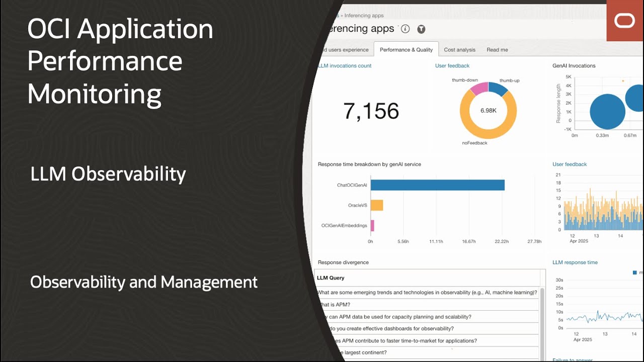Click the Response divergence widget title
Screen dimensions: 644x362
343,262
